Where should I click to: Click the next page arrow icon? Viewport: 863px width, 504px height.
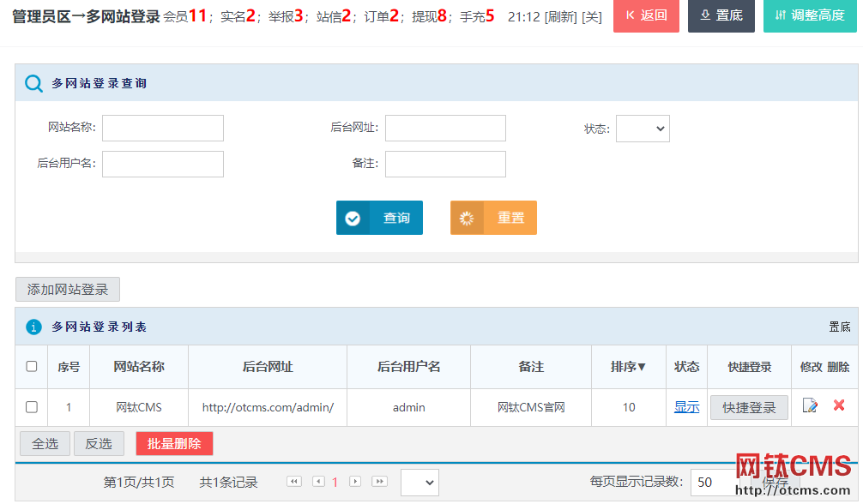click(355, 483)
